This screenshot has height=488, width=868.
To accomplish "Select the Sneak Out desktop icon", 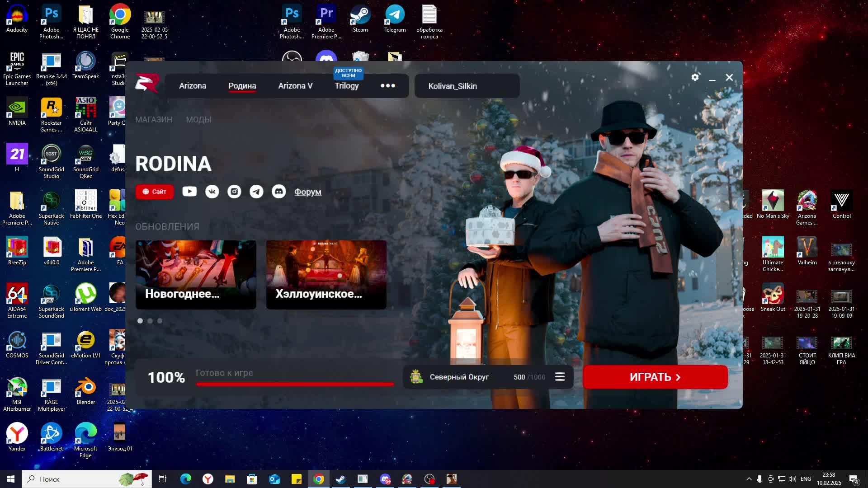I will (773, 298).
